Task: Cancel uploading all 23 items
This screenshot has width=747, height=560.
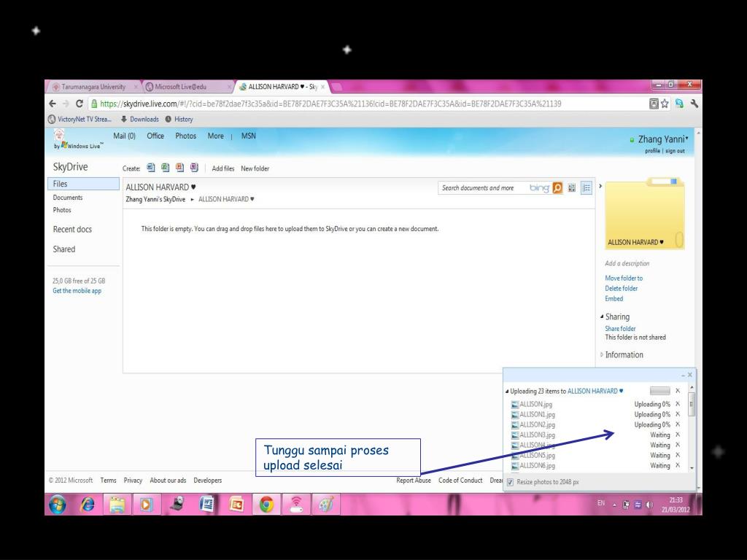Action: pos(678,391)
